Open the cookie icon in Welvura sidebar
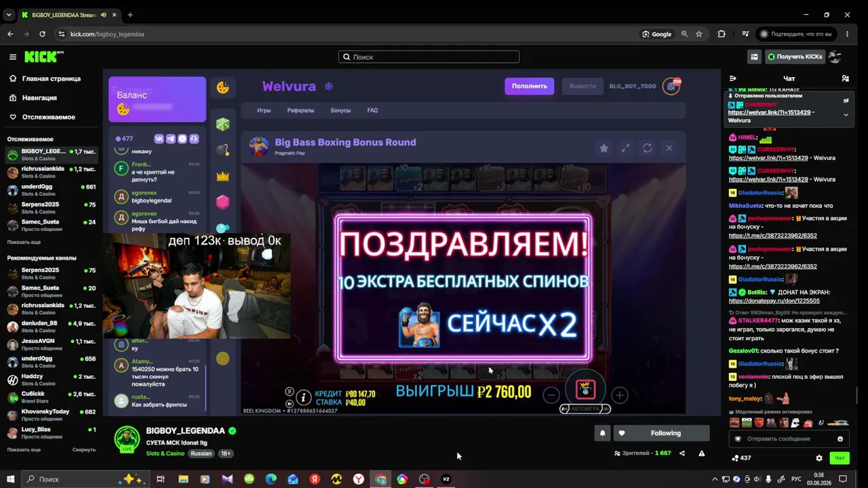The height and width of the screenshot is (488, 868). tap(222, 87)
